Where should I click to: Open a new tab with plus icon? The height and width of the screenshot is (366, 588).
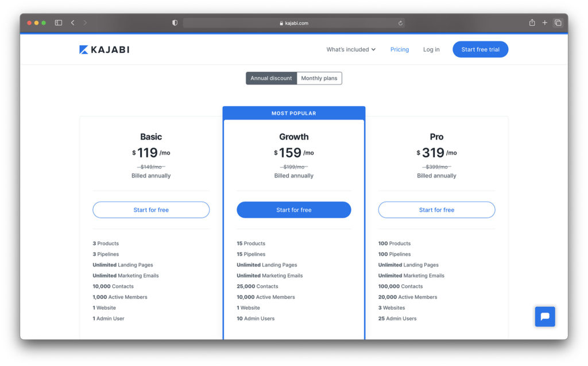coord(545,23)
